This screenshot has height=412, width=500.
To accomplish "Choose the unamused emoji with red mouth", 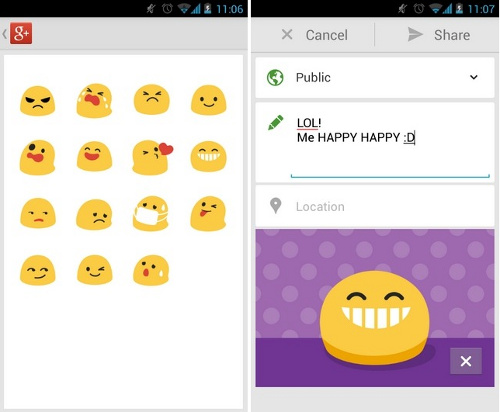I will point(38,213).
